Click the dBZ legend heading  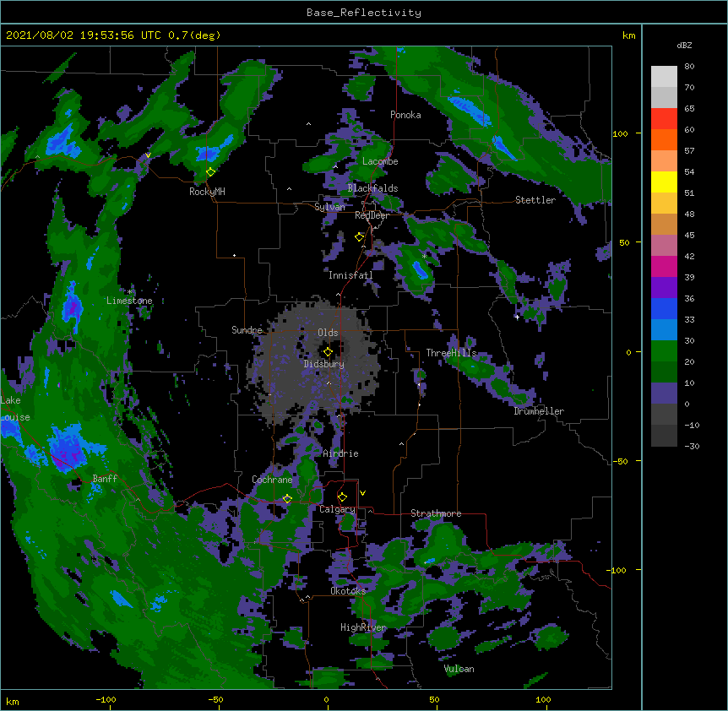pos(684,45)
